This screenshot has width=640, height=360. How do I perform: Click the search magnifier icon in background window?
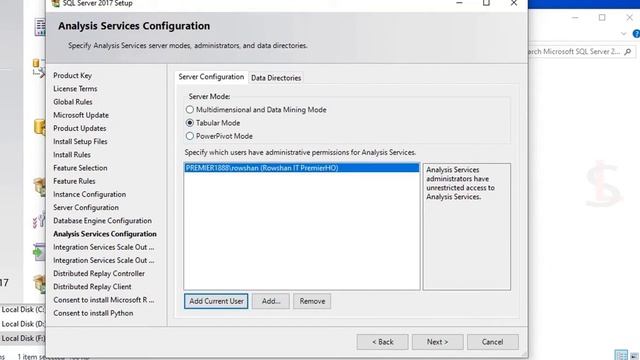coord(628,51)
